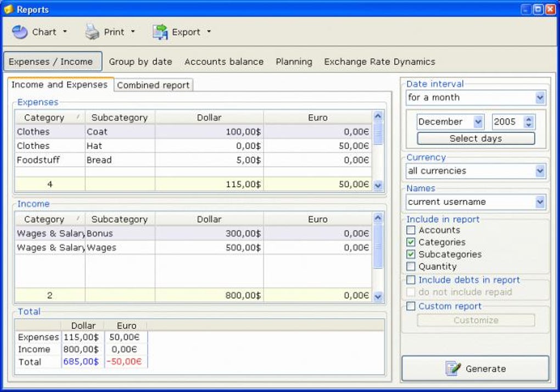The image size is (560, 392).
Task: Click the Export icon in toolbar
Action: click(160, 32)
